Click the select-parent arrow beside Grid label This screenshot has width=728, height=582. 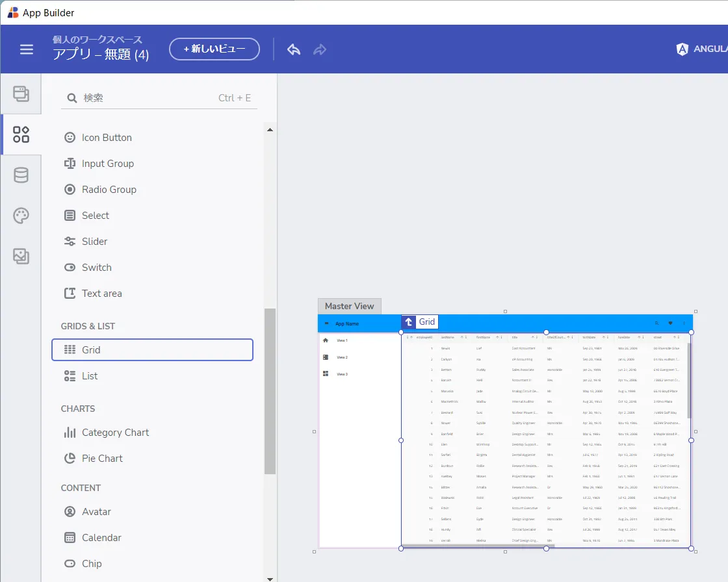409,322
